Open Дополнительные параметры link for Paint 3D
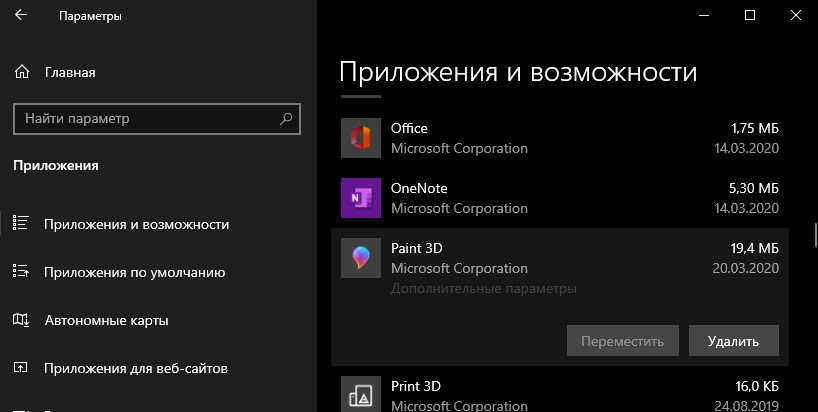Viewport: 818px width, 412px height. (x=484, y=288)
